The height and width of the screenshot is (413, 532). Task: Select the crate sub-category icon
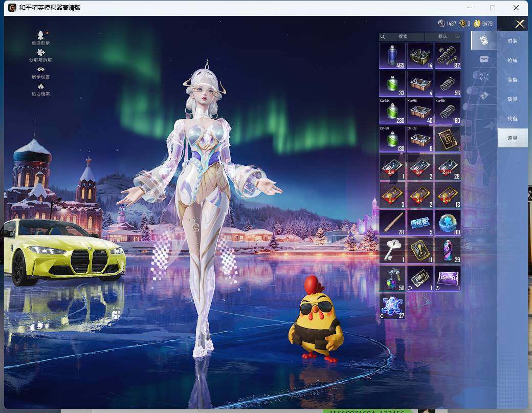coord(484,59)
